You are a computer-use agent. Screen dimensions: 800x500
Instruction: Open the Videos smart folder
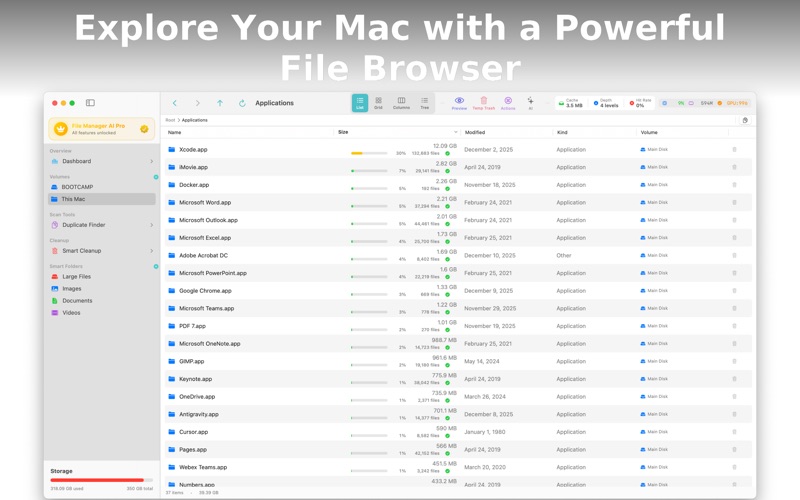point(102,313)
